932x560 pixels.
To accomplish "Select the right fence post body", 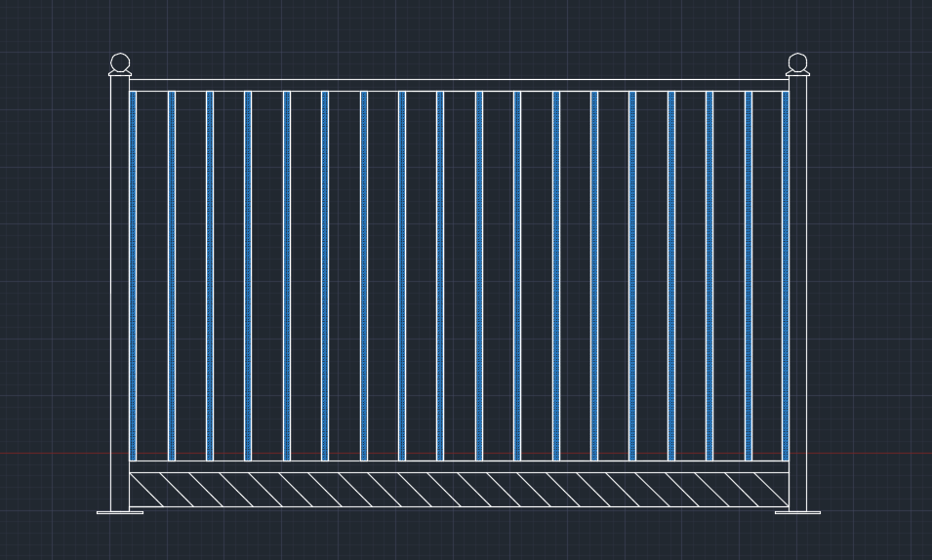I will [x=797, y=293].
